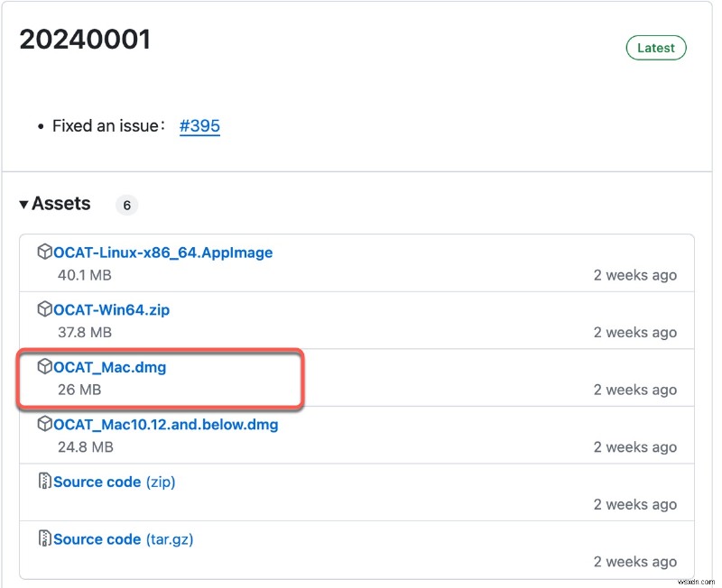Download OCAT_Mac10.12.and.below.dmg
Image resolution: width=722 pixels, height=588 pixels.
tap(166, 425)
